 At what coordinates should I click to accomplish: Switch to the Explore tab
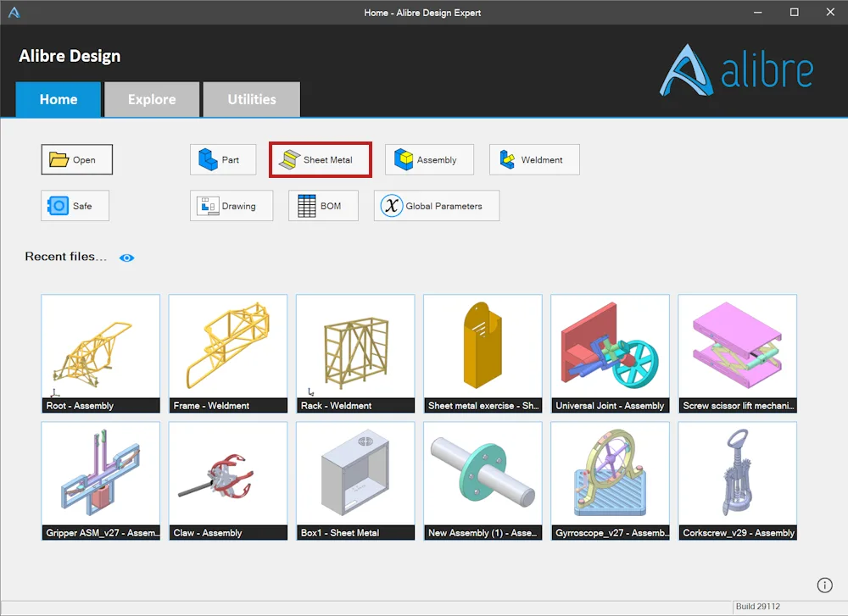(x=152, y=99)
